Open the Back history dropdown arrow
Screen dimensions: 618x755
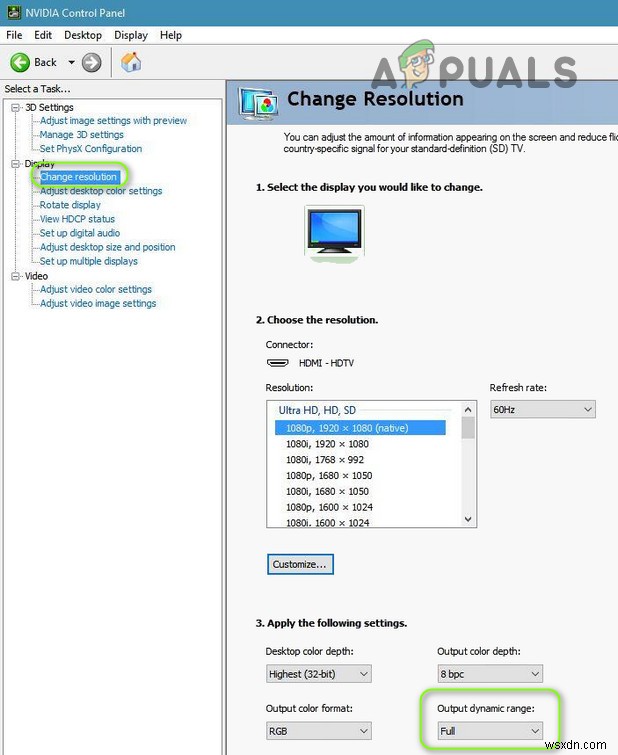point(71,63)
